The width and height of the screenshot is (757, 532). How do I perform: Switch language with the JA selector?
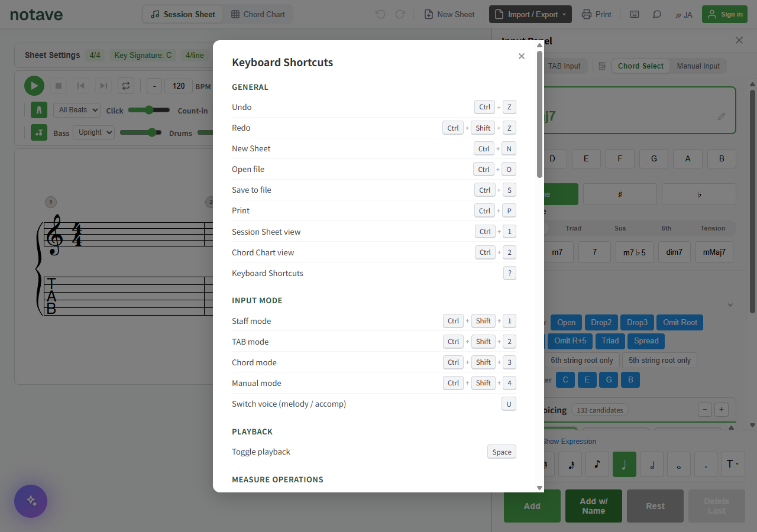tap(684, 15)
